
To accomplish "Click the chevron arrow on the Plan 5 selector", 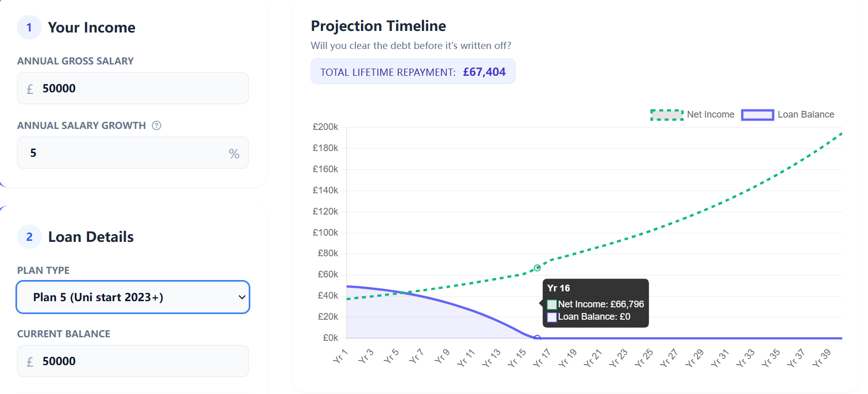I will (242, 297).
